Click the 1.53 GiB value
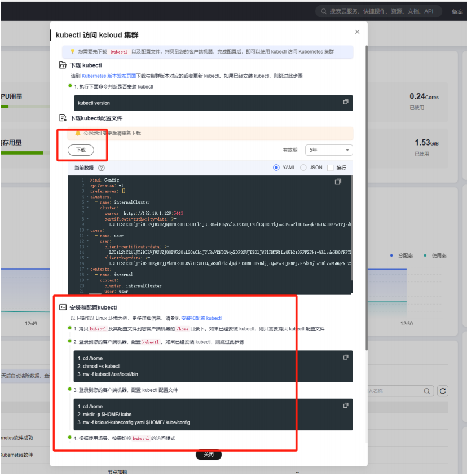Image resolution: width=467 pixels, height=476 pixels. point(426,142)
